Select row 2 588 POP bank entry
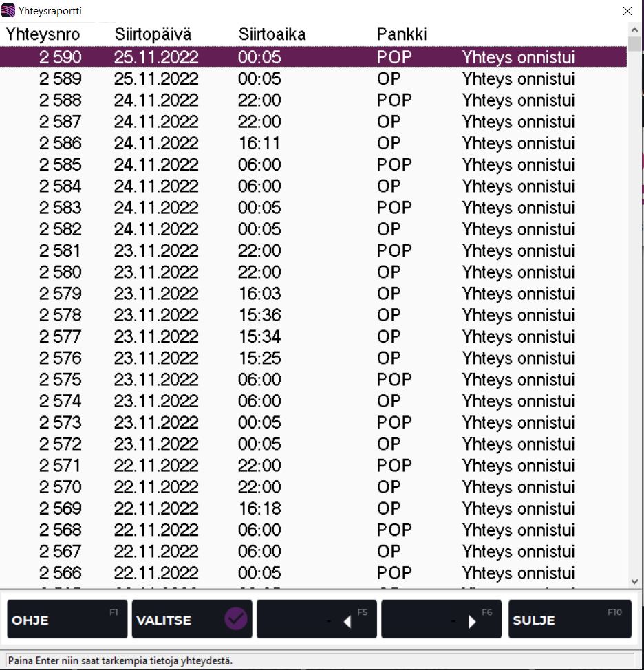The height and width of the screenshot is (670, 644). click(313, 100)
